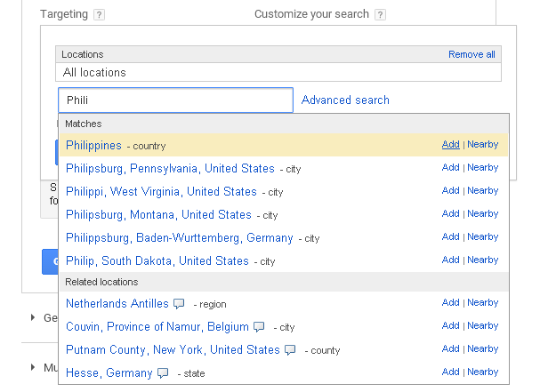Select Netherlands Antilles related location
This screenshot has height=392, width=540.
point(117,303)
